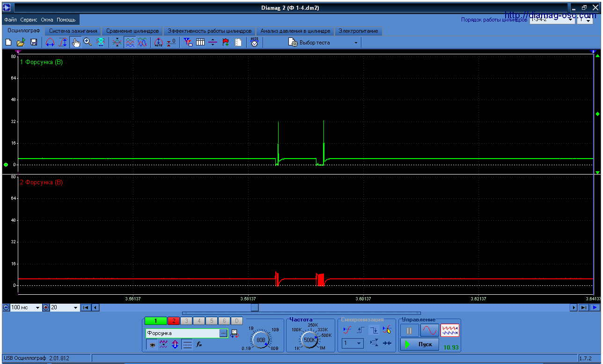Screen dimensions: 603x364
Task: Open the fx math function icon
Action: pos(199,344)
